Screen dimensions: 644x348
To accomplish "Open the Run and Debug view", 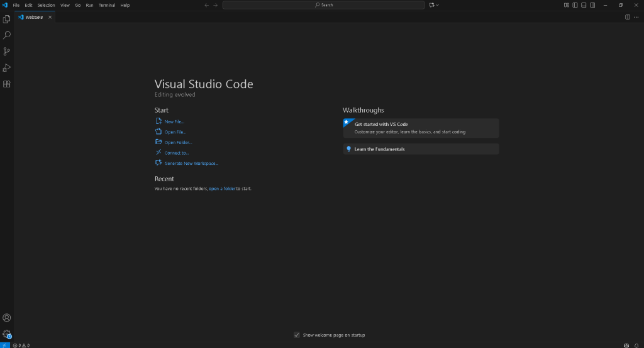I will (x=7, y=68).
